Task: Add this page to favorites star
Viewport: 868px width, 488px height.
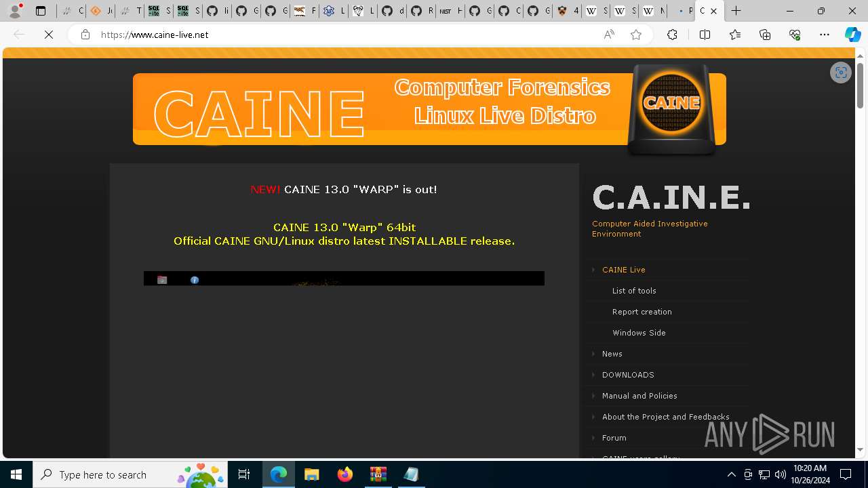Action: (x=636, y=35)
